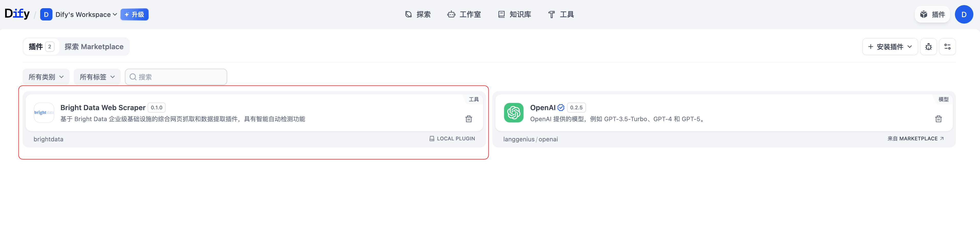Click OpenAI verified badge icon

point(561,108)
